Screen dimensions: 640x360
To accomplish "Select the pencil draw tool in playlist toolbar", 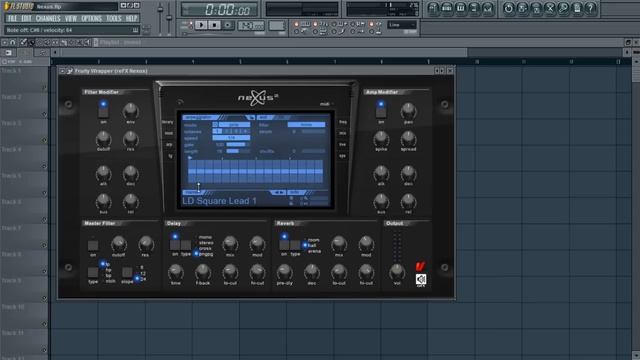I will 23,42.
